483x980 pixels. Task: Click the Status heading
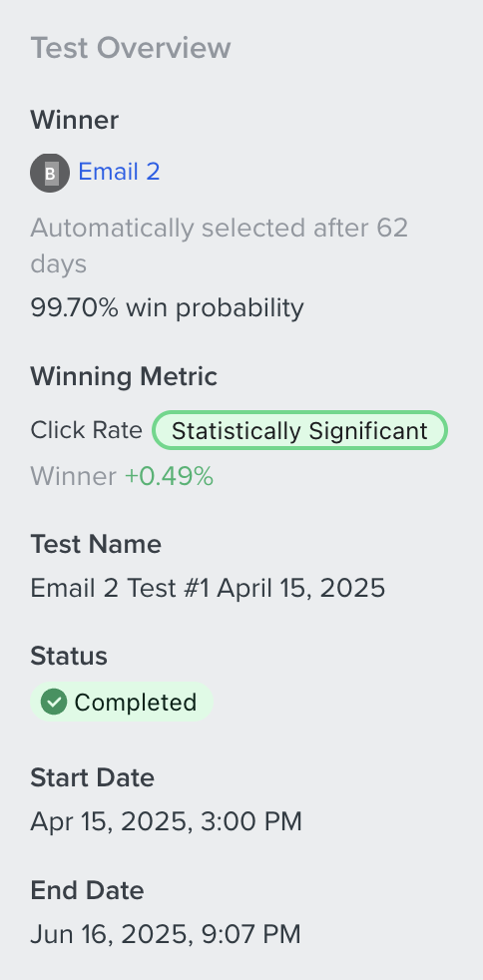(x=69, y=657)
